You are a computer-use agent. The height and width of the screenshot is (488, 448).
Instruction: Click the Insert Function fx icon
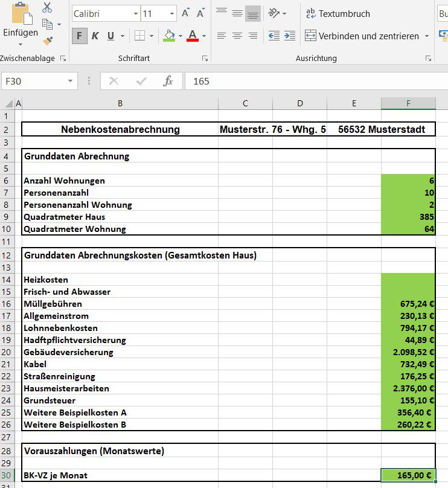pyautogui.click(x=168, y=81)
